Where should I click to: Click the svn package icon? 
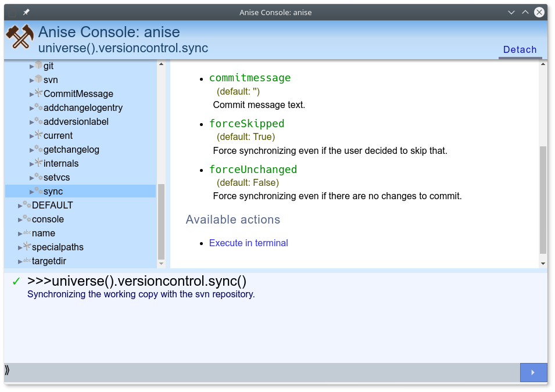coord(38,79)
